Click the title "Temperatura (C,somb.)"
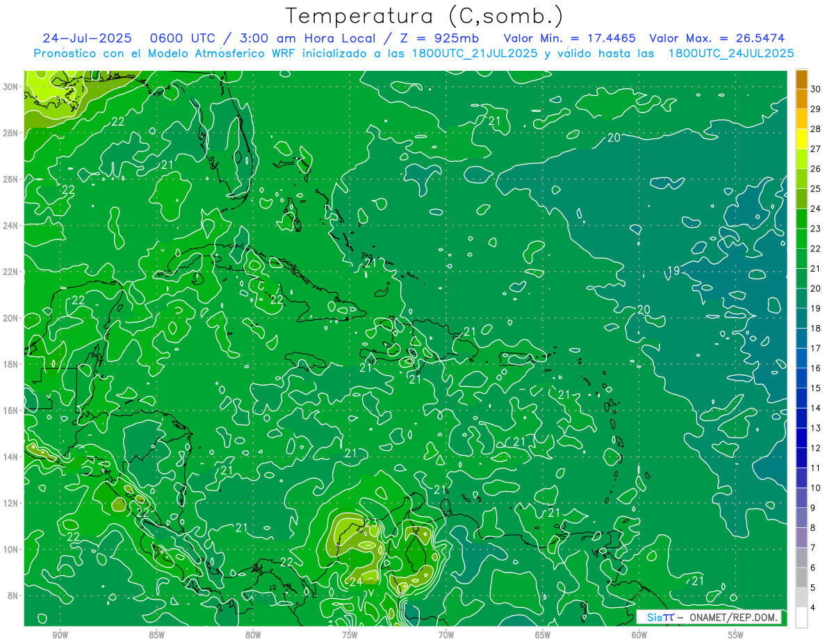This screenshot has width=834, height=644. (425, 16)
